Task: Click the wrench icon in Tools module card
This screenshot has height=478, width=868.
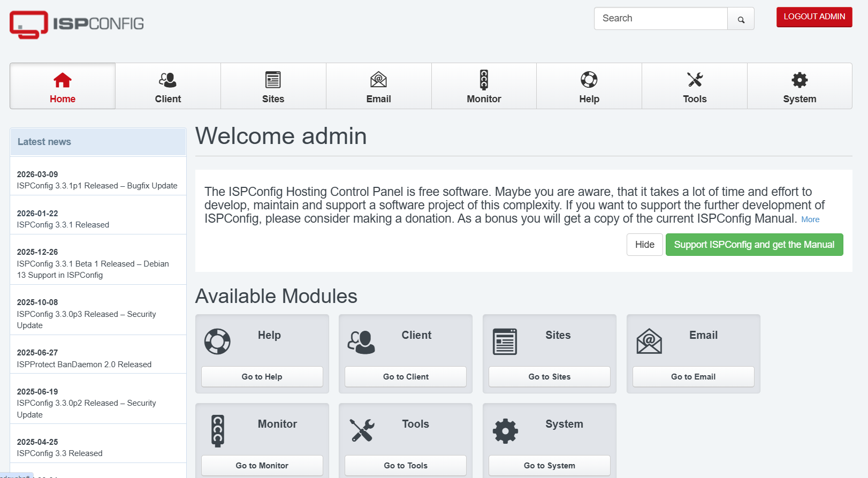Action: (362, 430)
